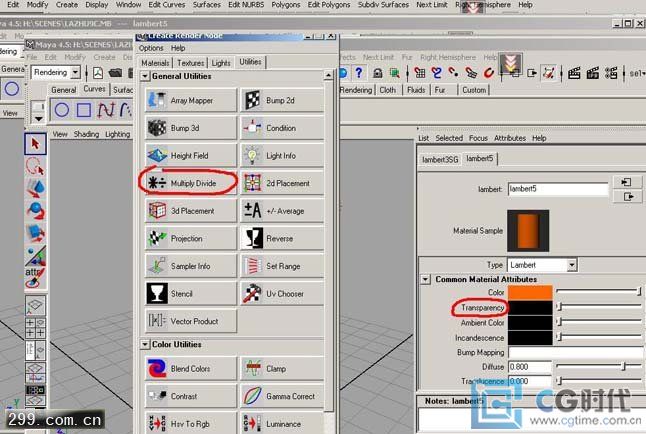Open the Attributes menu in Attribute Editor
The height and width of the screenshot is (434, 646).
pos(510,138)
